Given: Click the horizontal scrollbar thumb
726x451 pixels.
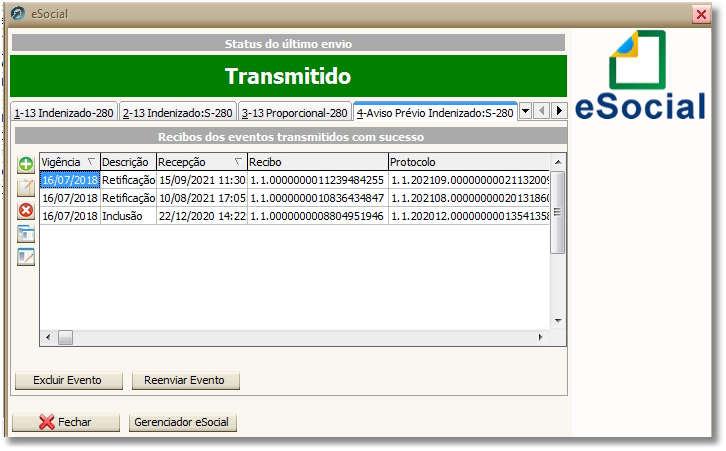Looking at the screenshot, I should coord(65,338).
